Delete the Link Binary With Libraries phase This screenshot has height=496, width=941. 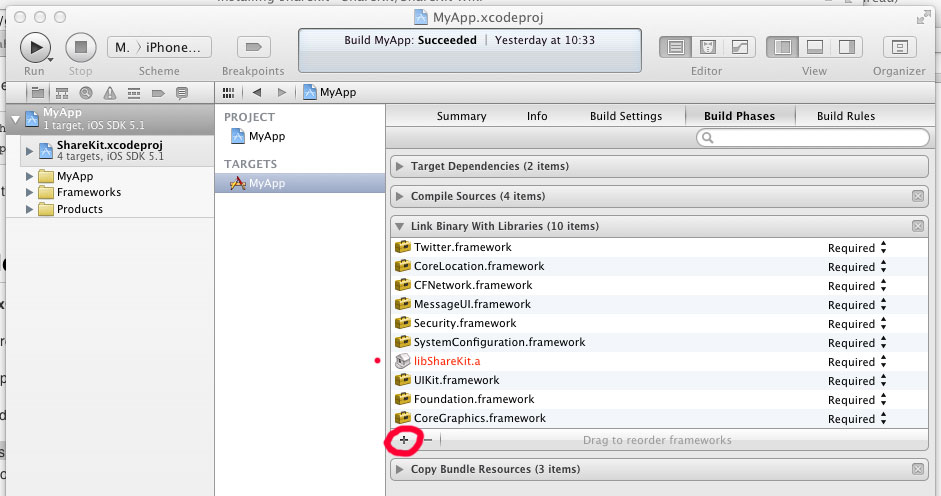click(x=918, y=226)
